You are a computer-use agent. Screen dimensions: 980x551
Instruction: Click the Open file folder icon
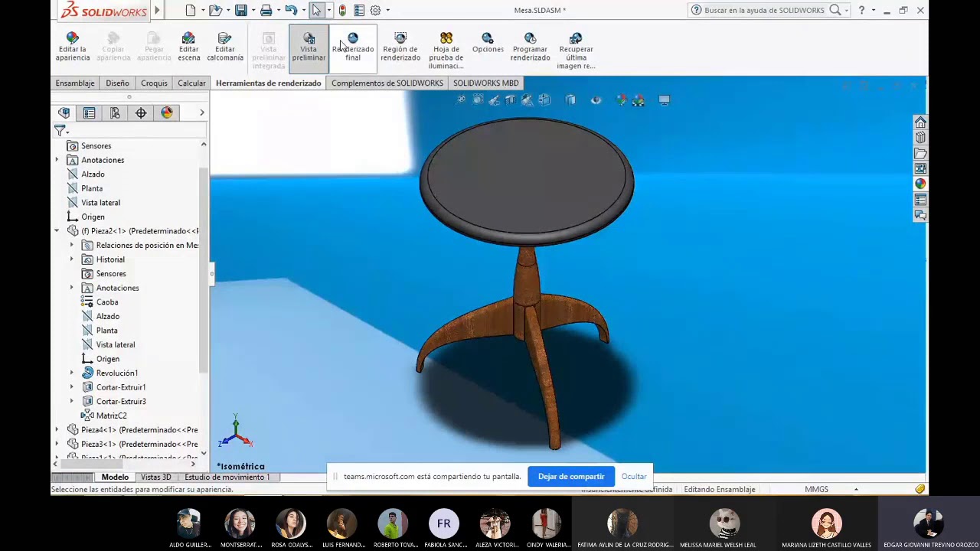click(216, 11)
